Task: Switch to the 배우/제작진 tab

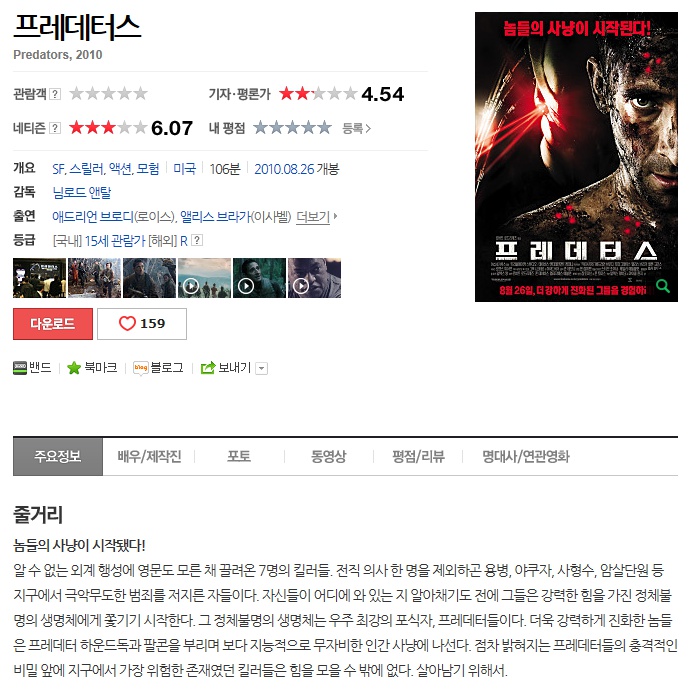Action: [149, 456]
